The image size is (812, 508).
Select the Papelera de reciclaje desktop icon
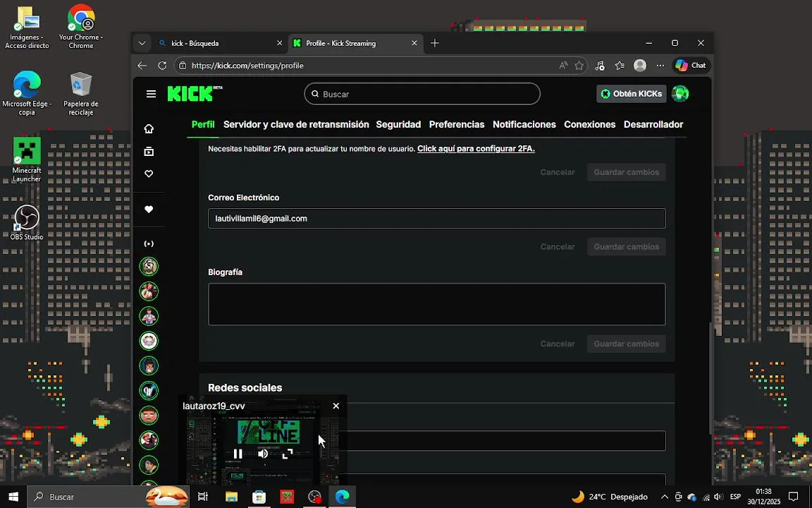81,94
